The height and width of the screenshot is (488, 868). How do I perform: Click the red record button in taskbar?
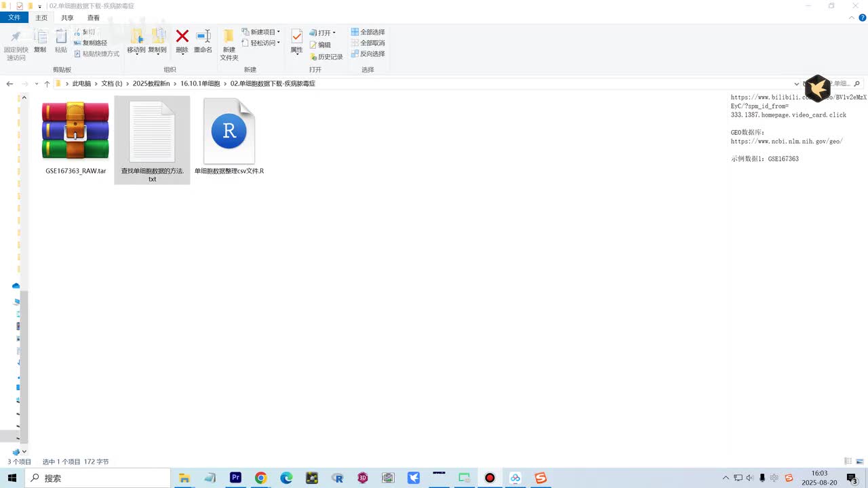tap(490, 478)
